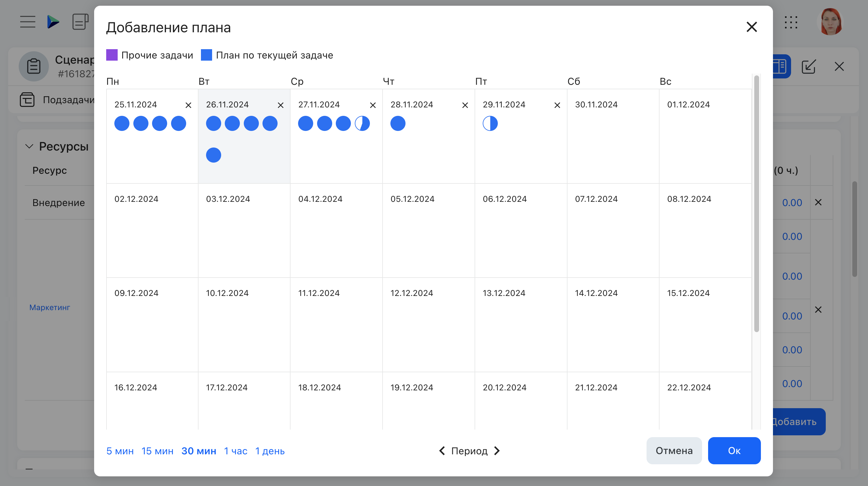Confirm the plan with Ок
868x486 pixels.
point(734,451)
